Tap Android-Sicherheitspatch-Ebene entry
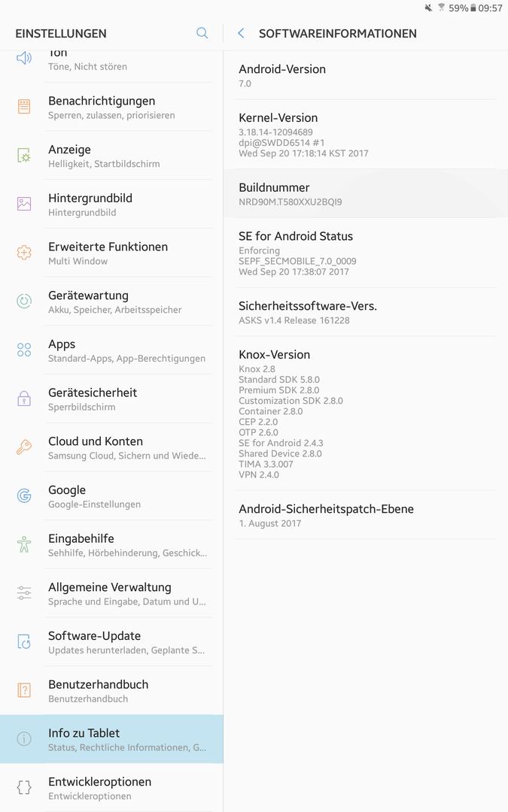 coord(366,515)
